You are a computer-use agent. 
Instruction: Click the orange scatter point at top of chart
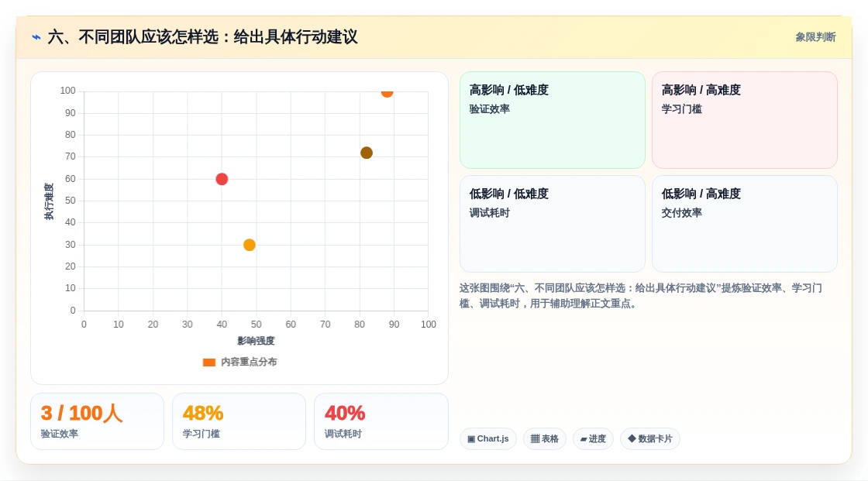(x=387, y=92)
